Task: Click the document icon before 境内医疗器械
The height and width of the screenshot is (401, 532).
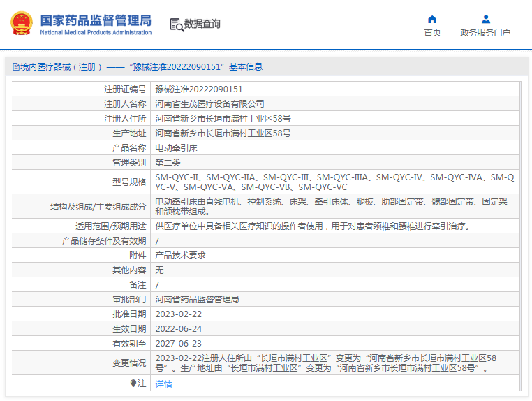Action: pos(16,67)
